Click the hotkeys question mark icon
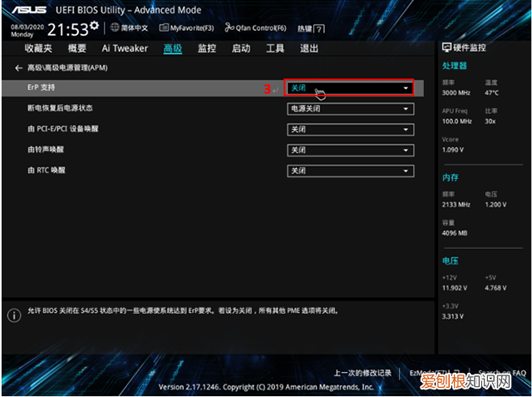Viewport: 532px width, 397px height. [x=319, y=29]
